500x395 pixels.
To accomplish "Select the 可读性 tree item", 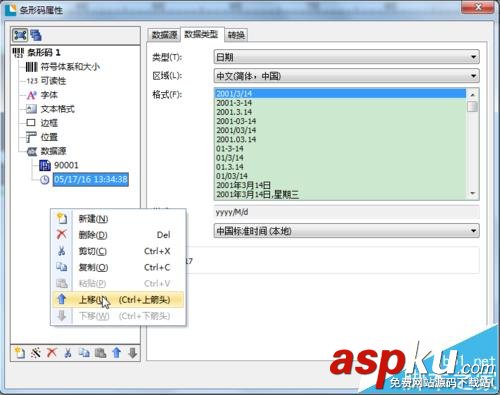I will [x=53, y=81].
